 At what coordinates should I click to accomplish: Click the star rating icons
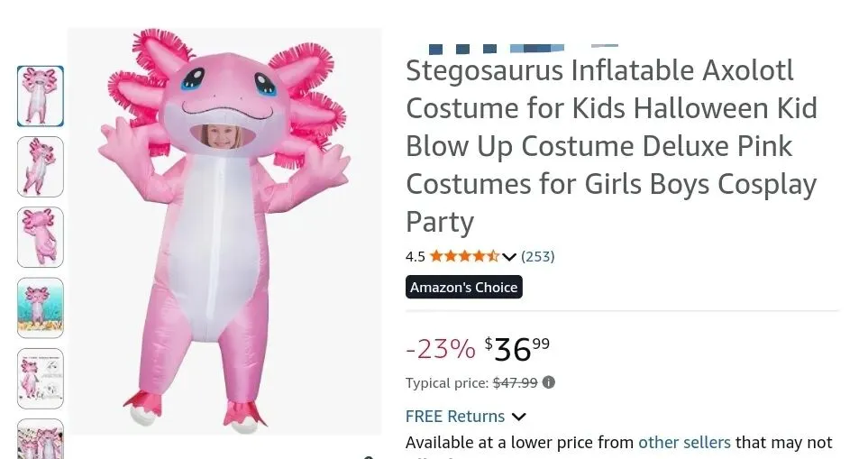464,256
